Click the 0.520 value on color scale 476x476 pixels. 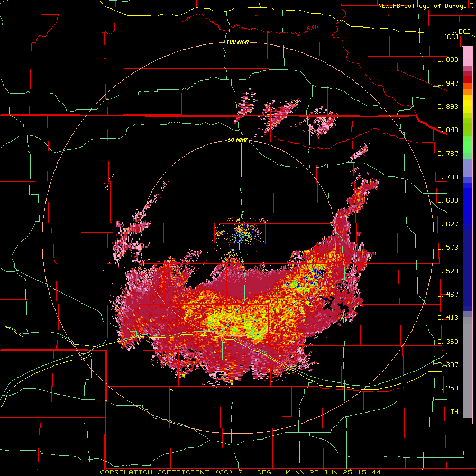[448, 271]
